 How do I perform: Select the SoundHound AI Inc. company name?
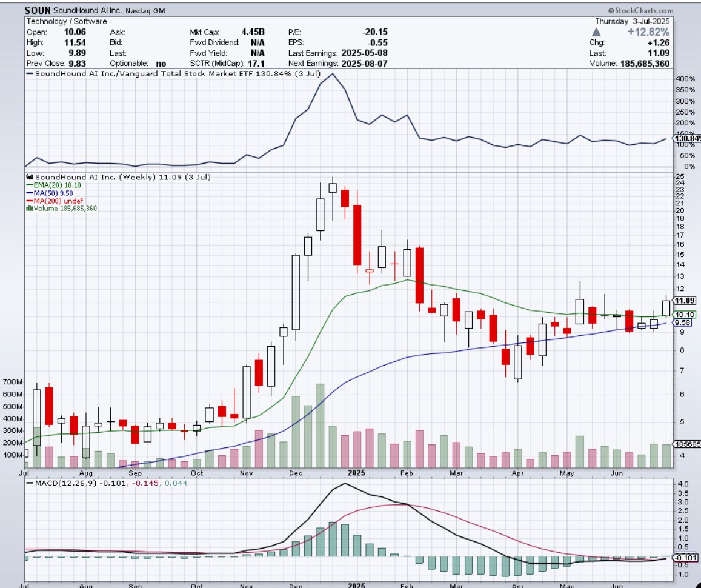pos(87,10)
